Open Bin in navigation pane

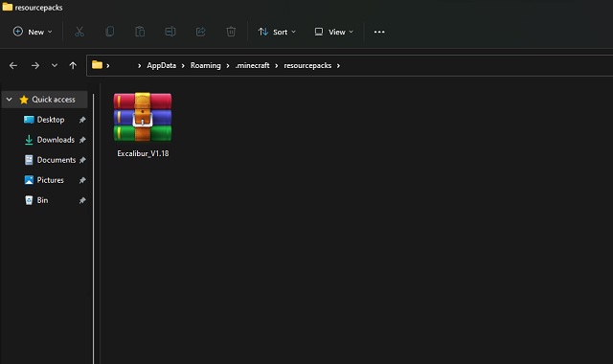click(42, 200)
